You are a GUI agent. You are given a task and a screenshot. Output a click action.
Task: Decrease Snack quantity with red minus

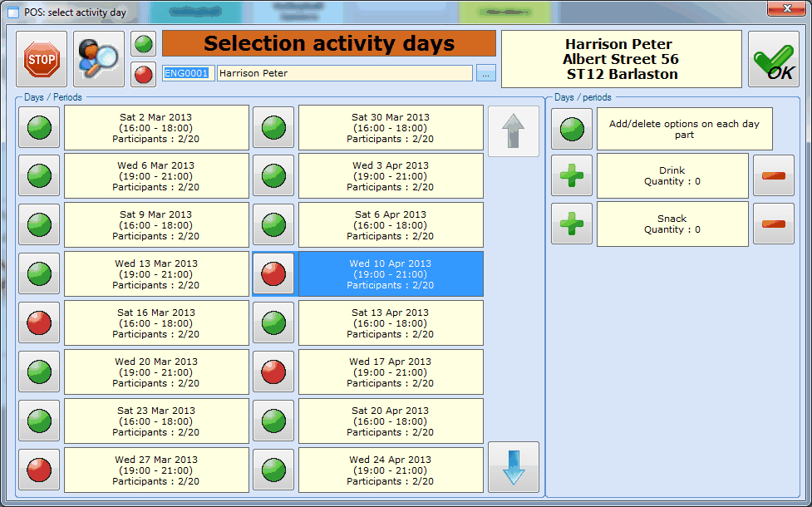click(773, 224)
